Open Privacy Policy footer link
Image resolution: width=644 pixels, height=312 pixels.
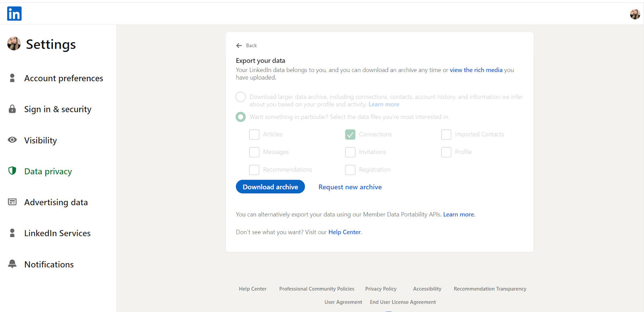click(x=381, y=289)
